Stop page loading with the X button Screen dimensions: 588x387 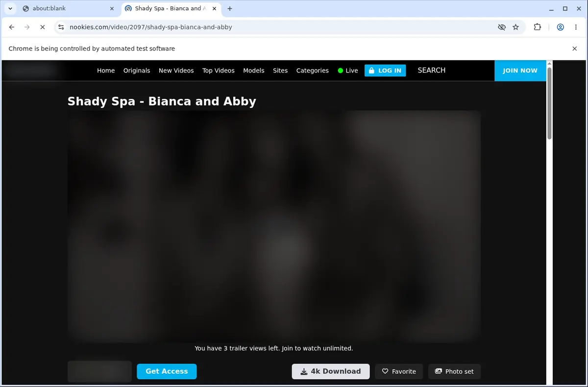42,27
